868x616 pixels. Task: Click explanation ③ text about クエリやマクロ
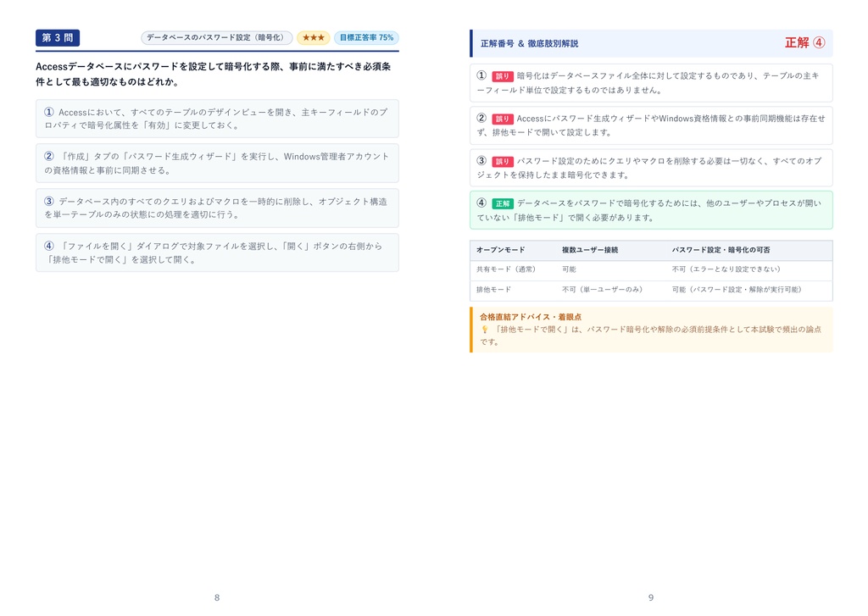[x=648, y=168]
